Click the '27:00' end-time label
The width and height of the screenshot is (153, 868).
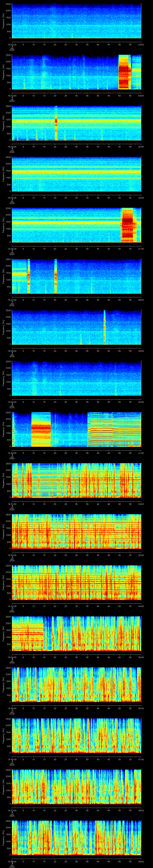[141, 249]
